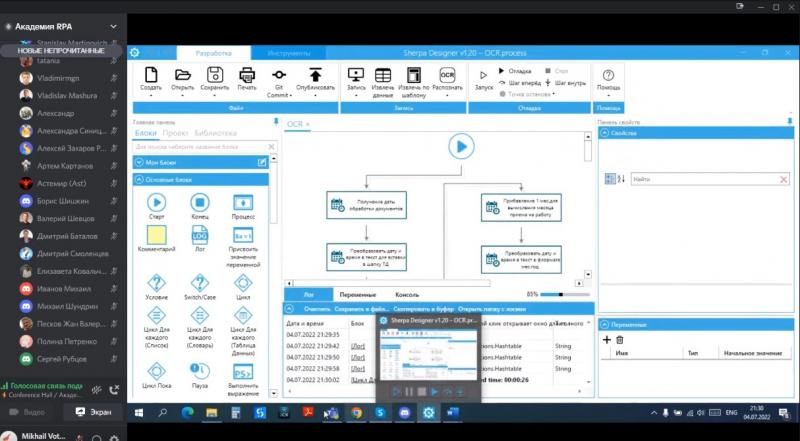Click the Создать new file icon
Screen dimensions: 800x441
click(x=151, y=75)
